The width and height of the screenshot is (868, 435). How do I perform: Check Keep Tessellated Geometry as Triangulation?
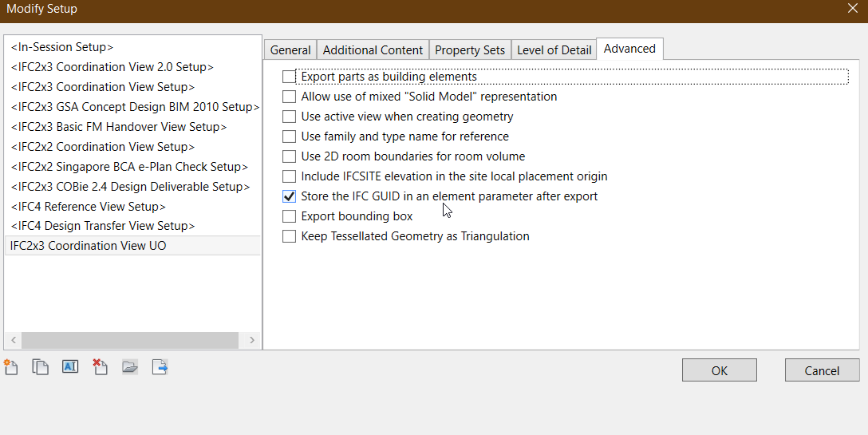click(x=289, y=236)
